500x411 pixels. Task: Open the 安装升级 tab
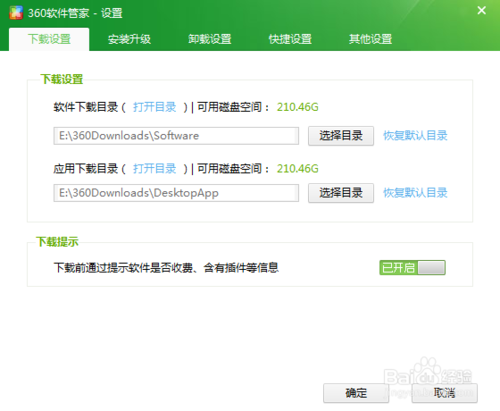pyautogui.click(x=129, y=39)
